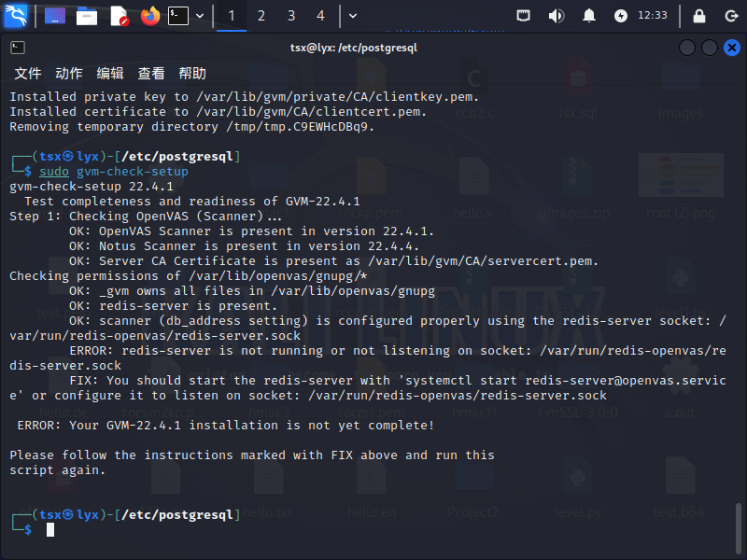The width and height of the screenshot is (747, 560).
Task: Launch the text editor panel icon
Action: click(x=119, y=16)
